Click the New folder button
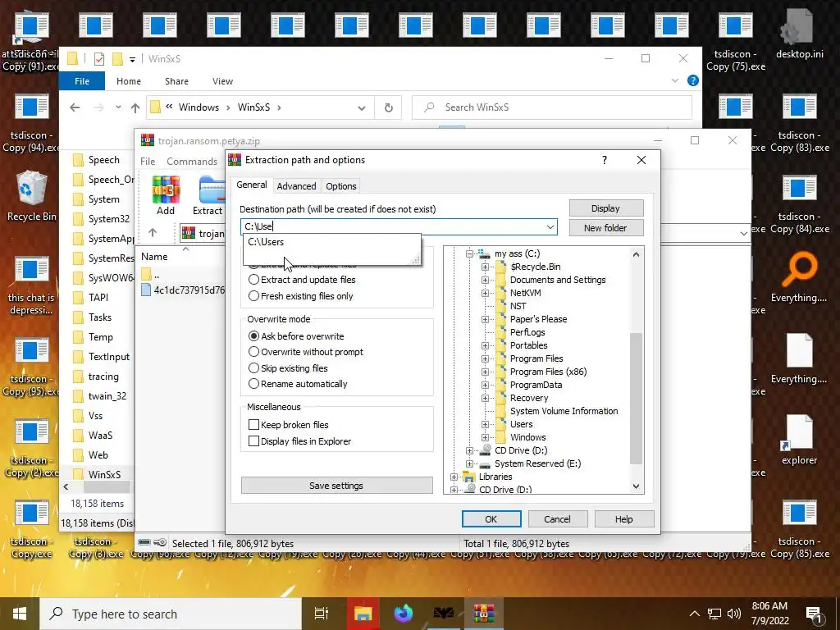Image resolution: width=840 pixels, height=630 pixels. pyautogui.click(x=606, y=228)
